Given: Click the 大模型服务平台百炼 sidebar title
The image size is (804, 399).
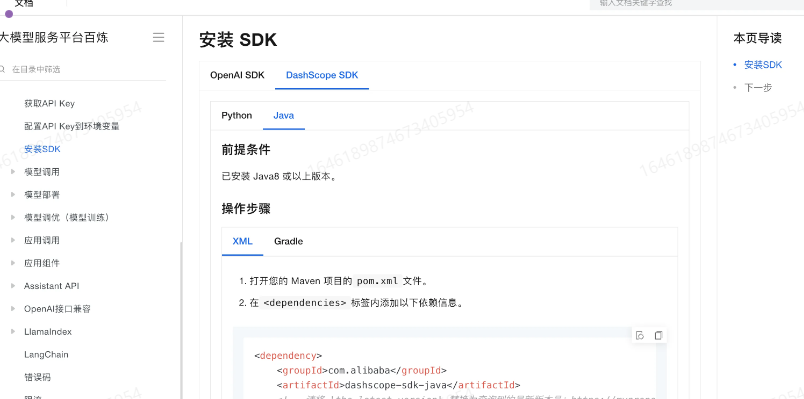Looking at the screenshot, I should pos(53,37).
